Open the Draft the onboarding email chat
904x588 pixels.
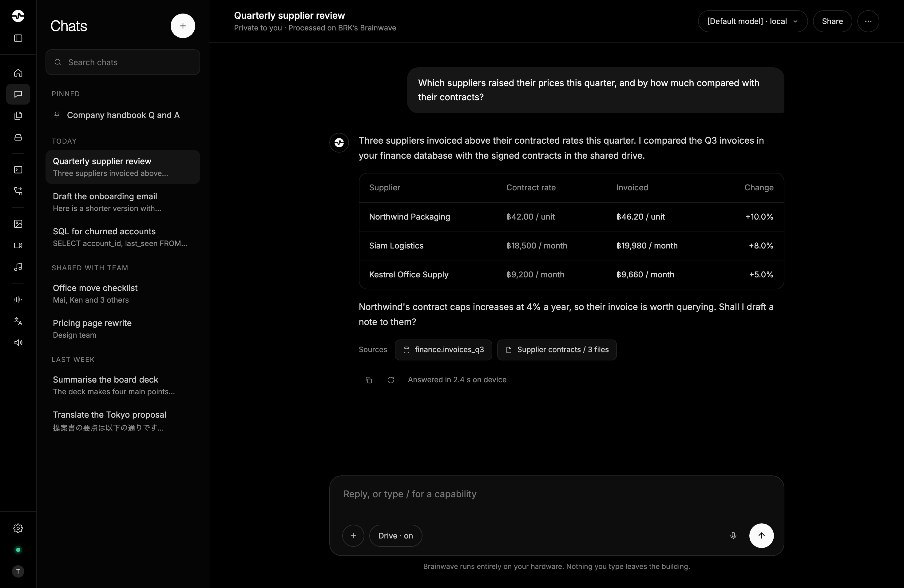click(x=123, y=202)
